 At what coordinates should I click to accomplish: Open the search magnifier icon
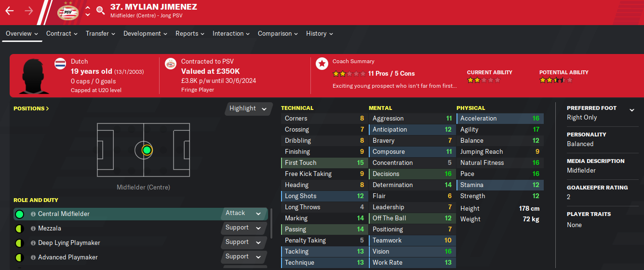100,10
